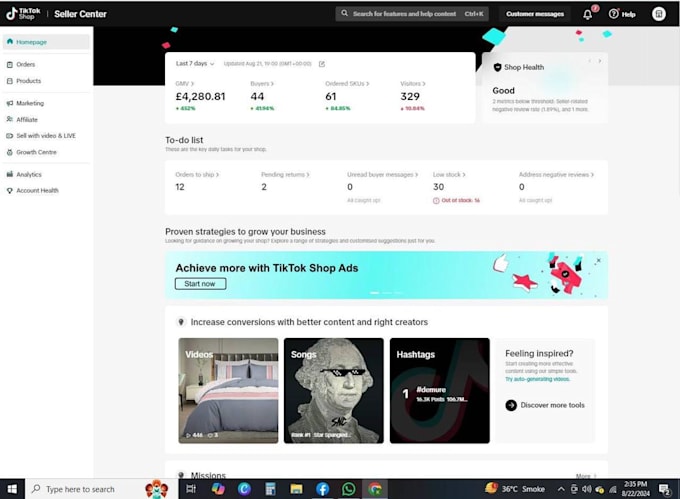Click the Customer messages button
This screenshot has height=499, width=680.
pos(535,14)
